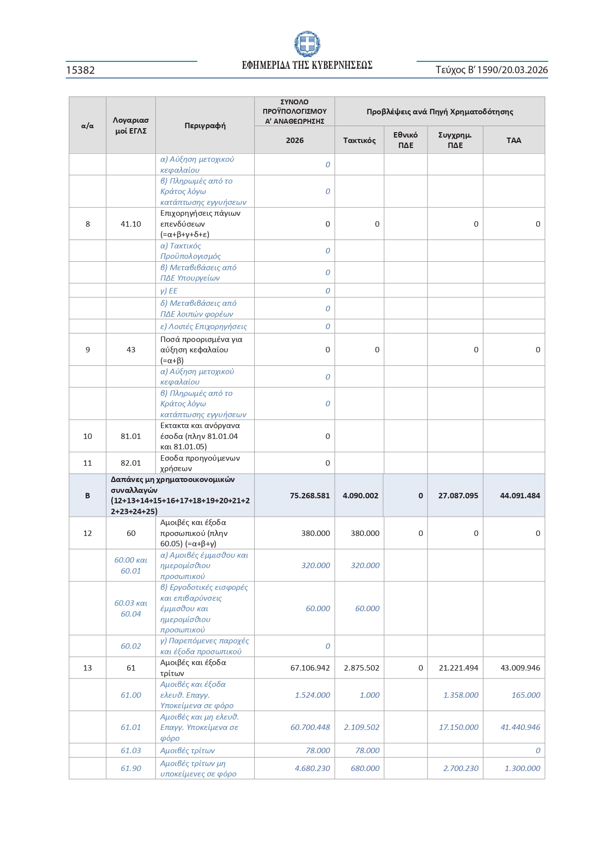The height and width of the screenshot is (868, 614).
Task: Select the ΤΑΑ column header
Action: tap(514, 141)
